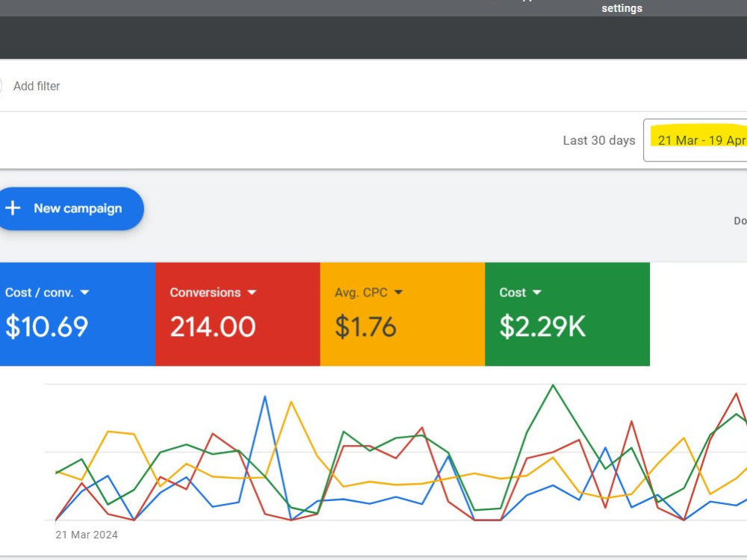Image resolution: width=747 pixels, height=560 pixels.
Task: Click the New campaign button
Action: click(x=70, y=208)
